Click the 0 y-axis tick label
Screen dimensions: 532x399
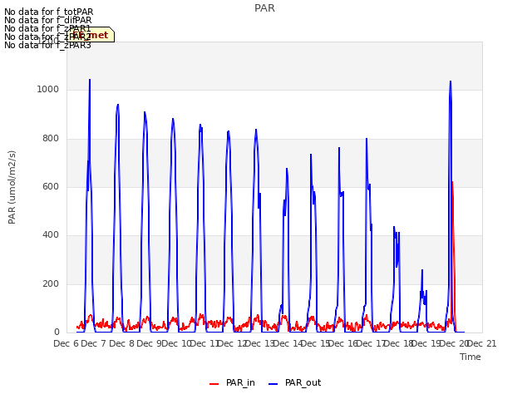pyautogui.click(x=57, y=332)
